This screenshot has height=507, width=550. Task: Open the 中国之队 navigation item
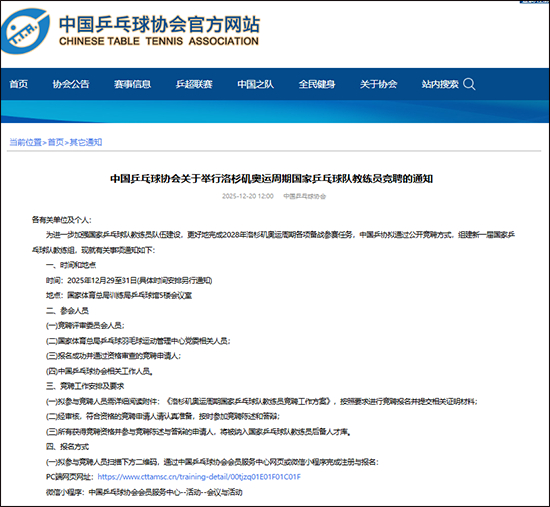pyautogui.click(x=255, y=84)
